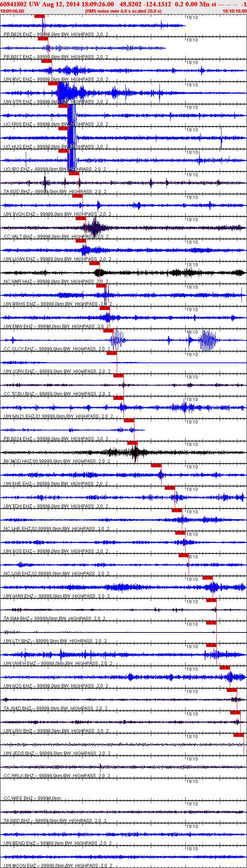
Task: Click the pick flag on the LRIV trace
Action: click(235, 713)
